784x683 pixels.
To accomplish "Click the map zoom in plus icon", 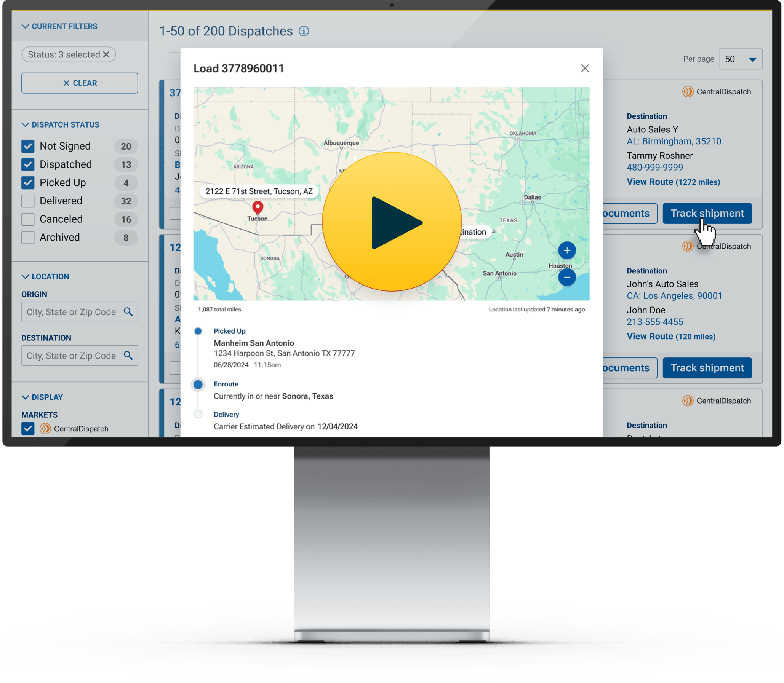I will 566,251.
